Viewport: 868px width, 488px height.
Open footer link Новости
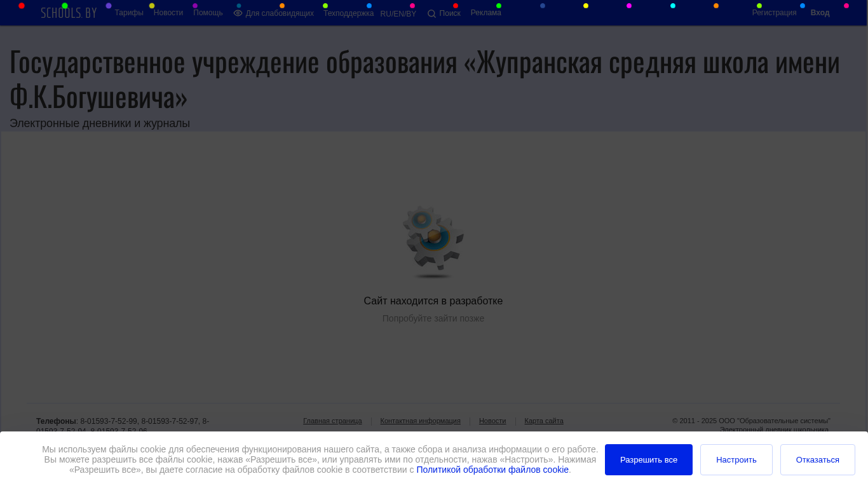tap(492, 421)
